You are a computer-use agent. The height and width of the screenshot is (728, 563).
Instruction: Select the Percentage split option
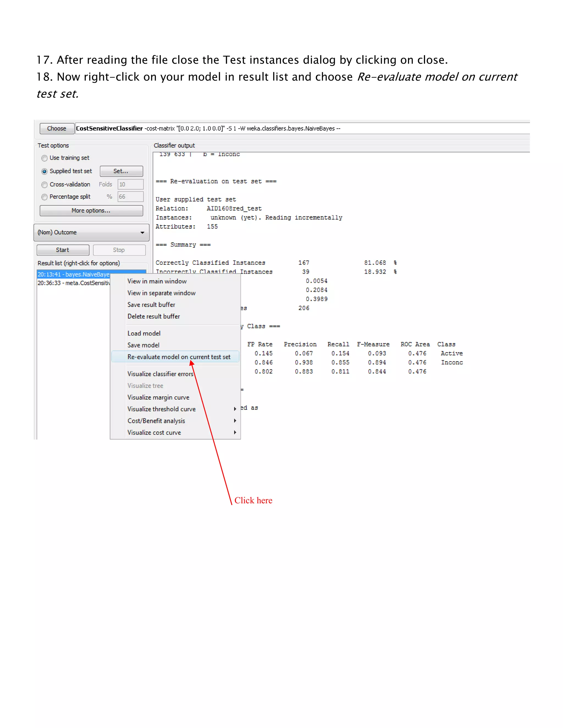[44, 197]
